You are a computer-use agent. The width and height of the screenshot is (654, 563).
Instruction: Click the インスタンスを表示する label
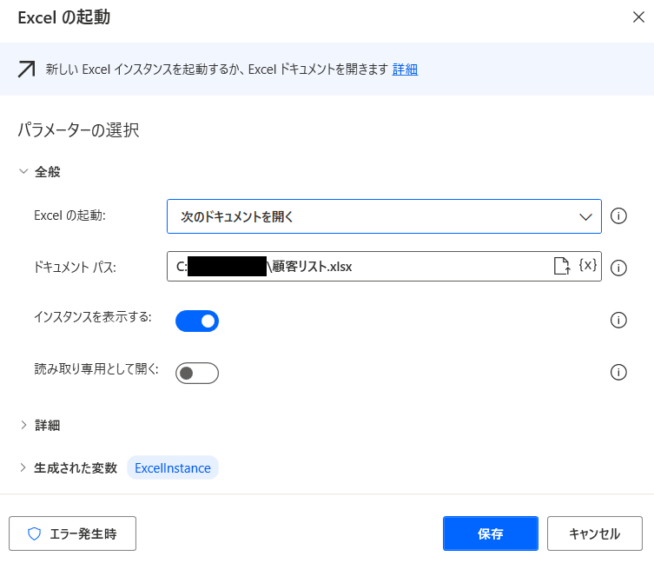click(x=93, y=317)
